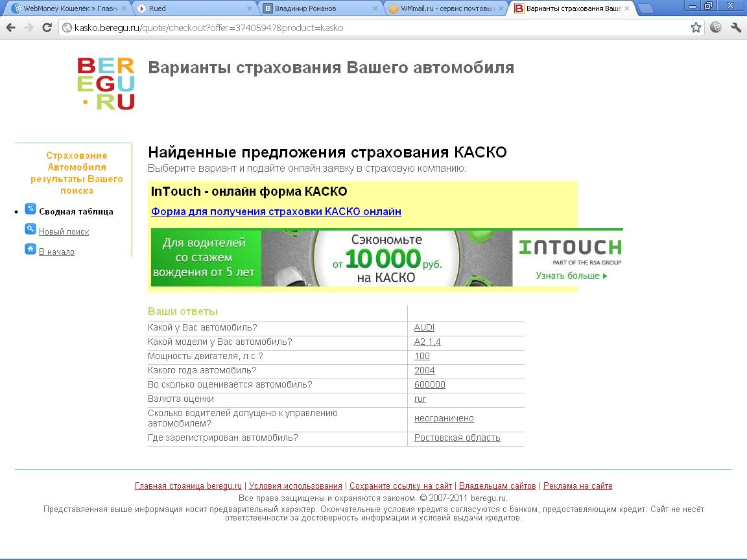This screenshot has width=747, height=560.
Task: Close the WMmail.ru tab
Action: [x=501, y=8]
